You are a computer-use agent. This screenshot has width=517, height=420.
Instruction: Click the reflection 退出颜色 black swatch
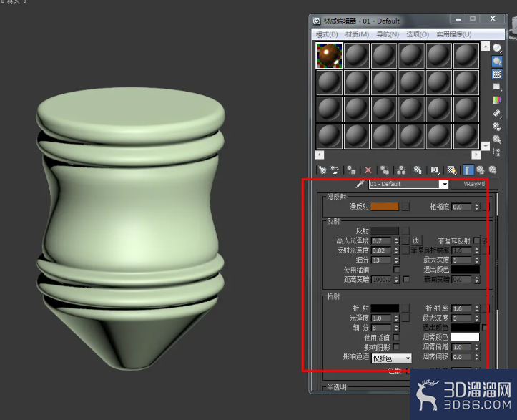(x=466, y=270)
